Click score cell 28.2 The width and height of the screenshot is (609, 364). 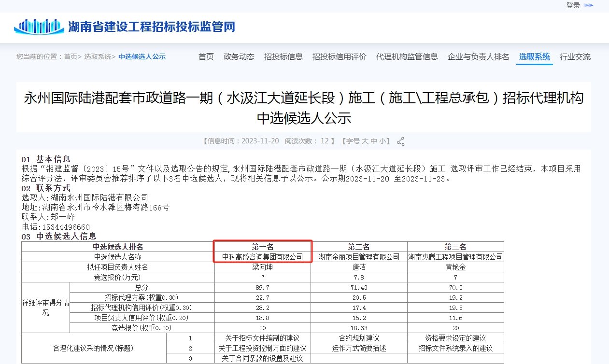263,308
